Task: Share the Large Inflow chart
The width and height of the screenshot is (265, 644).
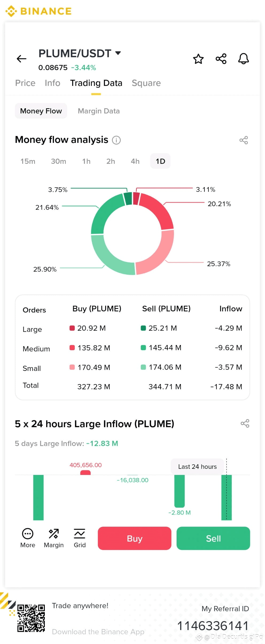Action: (245, 423)
